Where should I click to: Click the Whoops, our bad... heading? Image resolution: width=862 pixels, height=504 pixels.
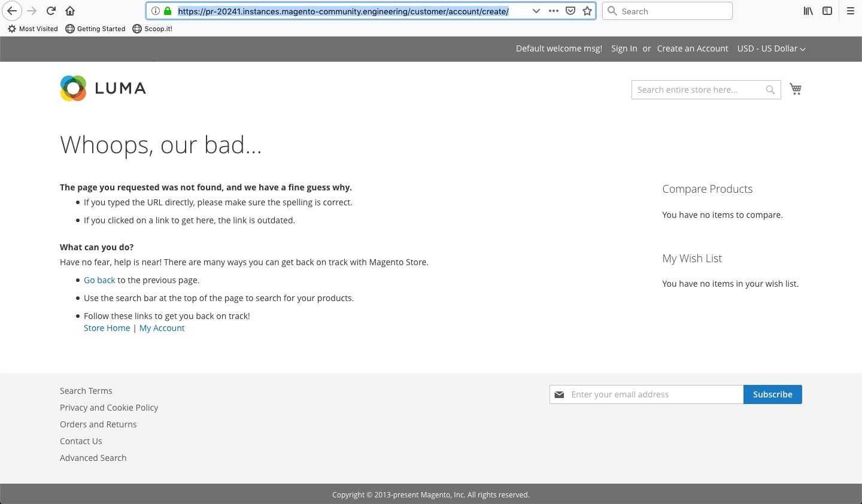[x=161, y=145]
